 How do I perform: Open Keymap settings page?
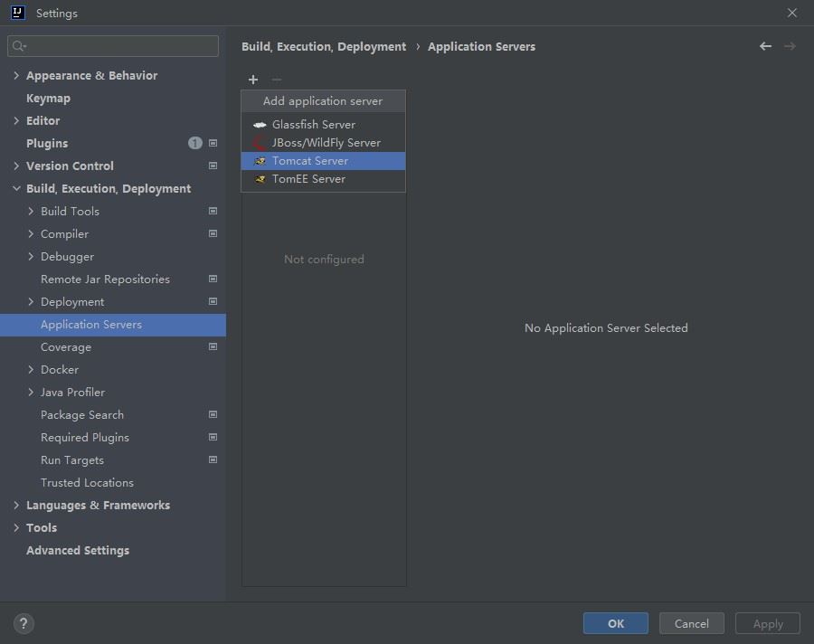48,98
